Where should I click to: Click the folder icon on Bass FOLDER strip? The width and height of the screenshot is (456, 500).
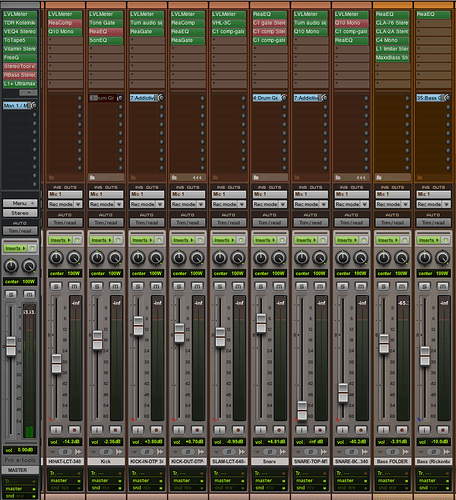coord(379,177)
